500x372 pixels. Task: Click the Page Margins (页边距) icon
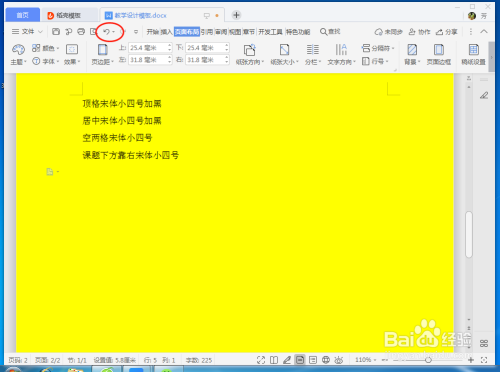click(102, 50)
